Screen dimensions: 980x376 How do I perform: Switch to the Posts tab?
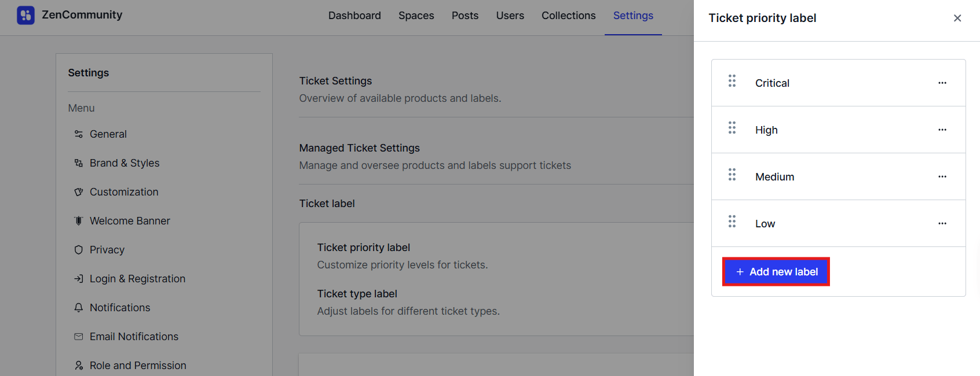[465, 16]
